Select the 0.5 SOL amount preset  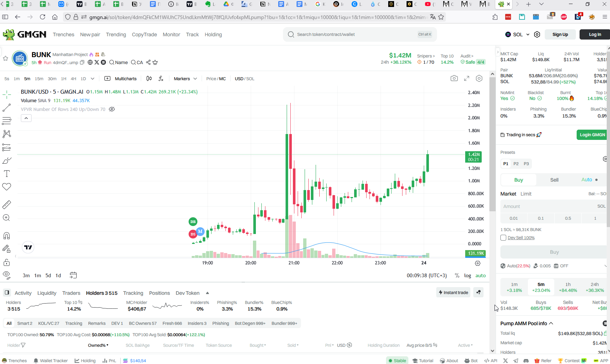(x=568, y=218)
